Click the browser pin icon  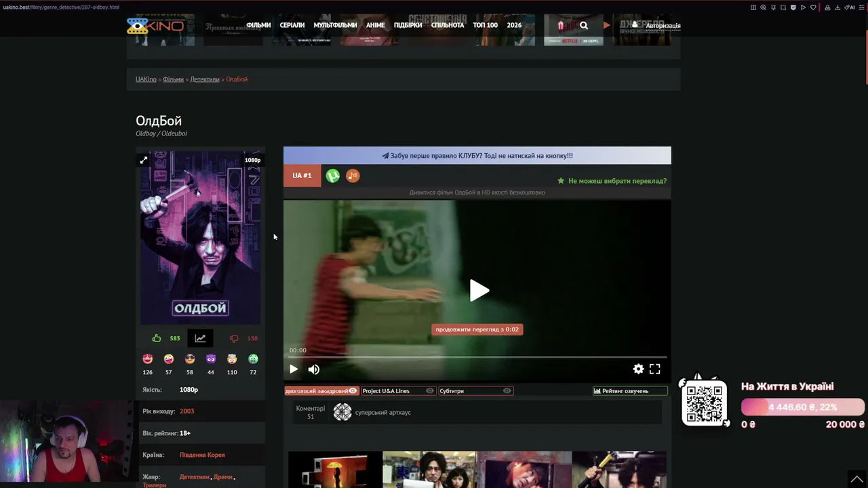[773, 7]
